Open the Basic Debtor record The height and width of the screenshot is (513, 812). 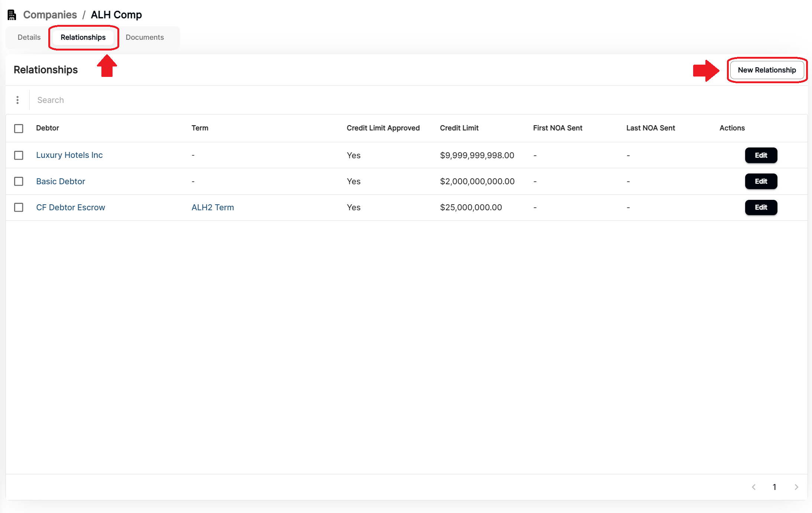60,181
